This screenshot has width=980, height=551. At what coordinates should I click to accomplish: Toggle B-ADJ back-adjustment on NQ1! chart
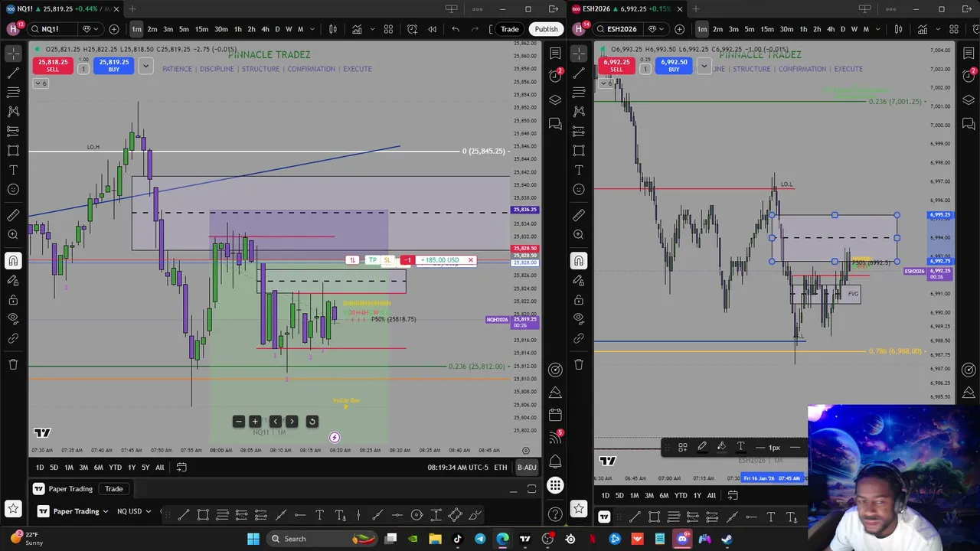click(527, 468)
